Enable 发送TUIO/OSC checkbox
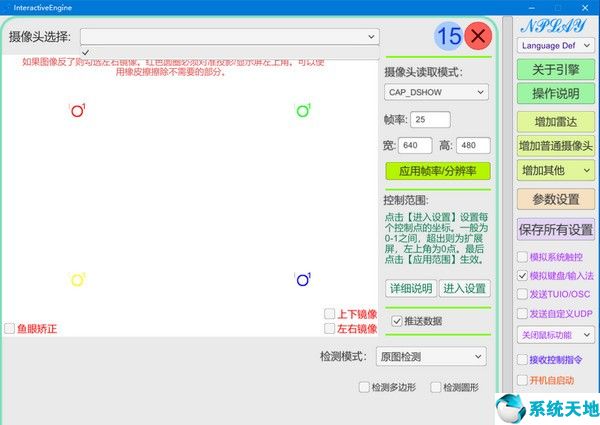 pos(522,294)
